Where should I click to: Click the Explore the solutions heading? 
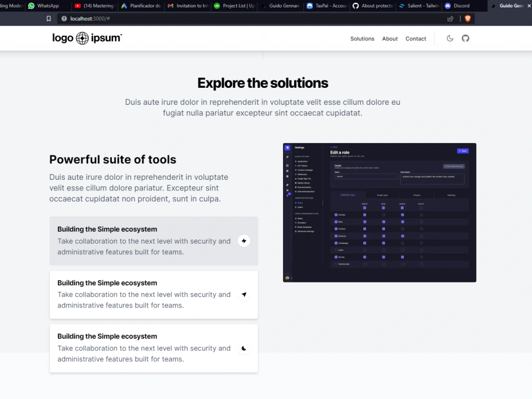(x=263, y=83)
